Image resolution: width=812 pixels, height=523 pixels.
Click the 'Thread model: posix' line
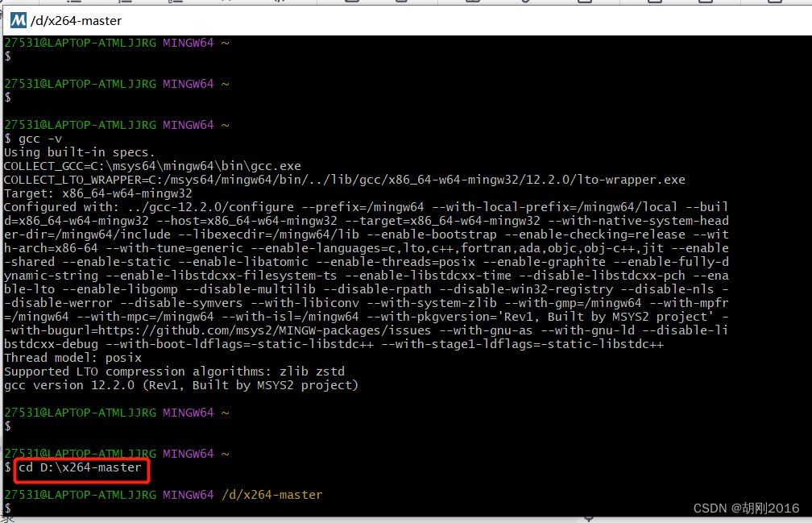[72, 358]
